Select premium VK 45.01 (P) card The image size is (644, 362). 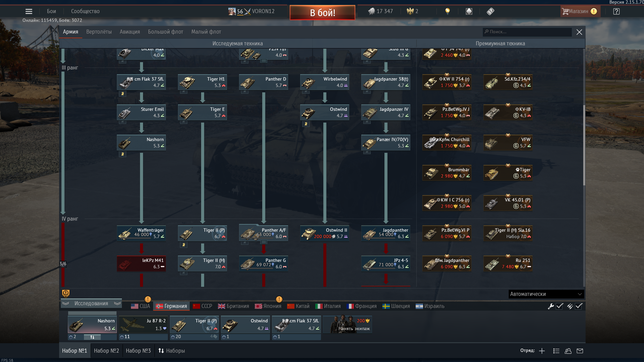[x=508, y=203]
